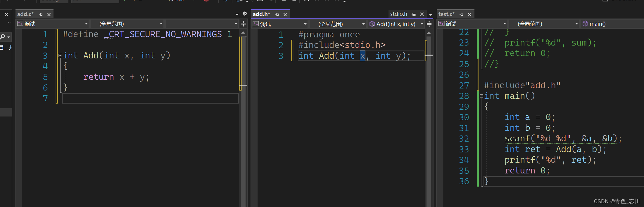This screenshot has width=644, height=207.
Task: Keep the stdio.h preview tab open
Action: click(x=414, y=14)
